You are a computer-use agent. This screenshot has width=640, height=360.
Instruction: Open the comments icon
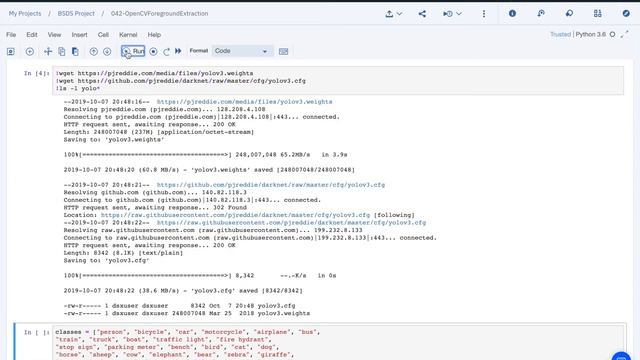569,13
